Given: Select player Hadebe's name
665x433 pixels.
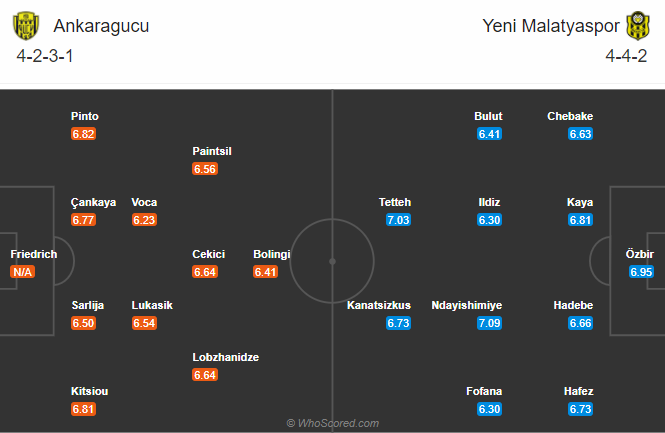Looking at the screenshot, I should pyautogui.click(x=573, y=305).
